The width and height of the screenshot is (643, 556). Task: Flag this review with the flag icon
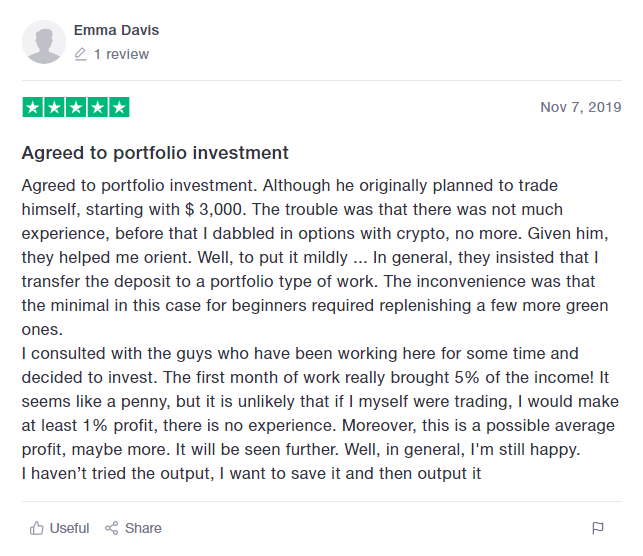598,528
